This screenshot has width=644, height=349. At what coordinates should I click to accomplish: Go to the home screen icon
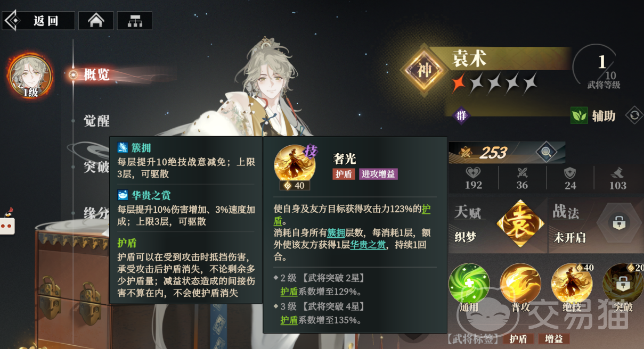coord(96,21)
